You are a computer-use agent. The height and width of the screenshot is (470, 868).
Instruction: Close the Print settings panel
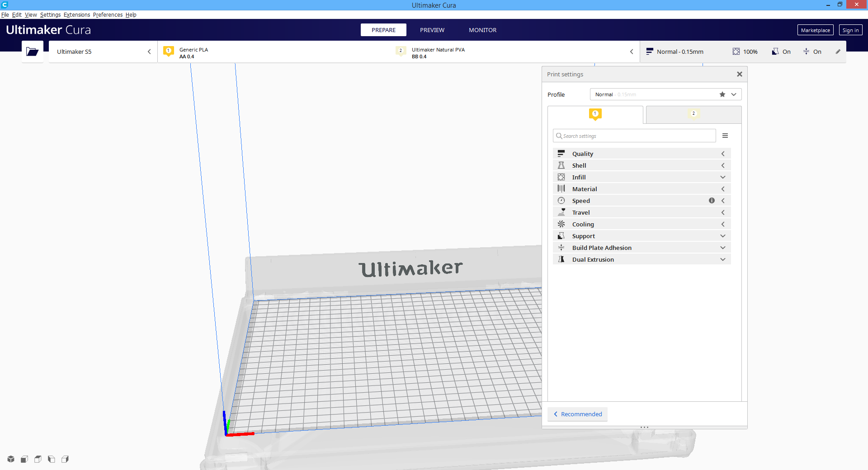(740, 74)
